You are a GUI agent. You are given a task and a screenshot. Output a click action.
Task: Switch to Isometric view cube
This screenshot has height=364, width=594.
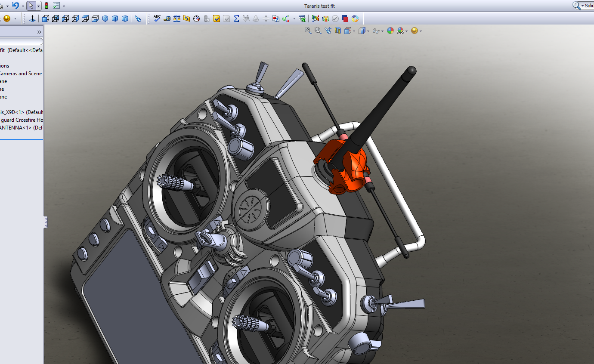click(105, 19)
